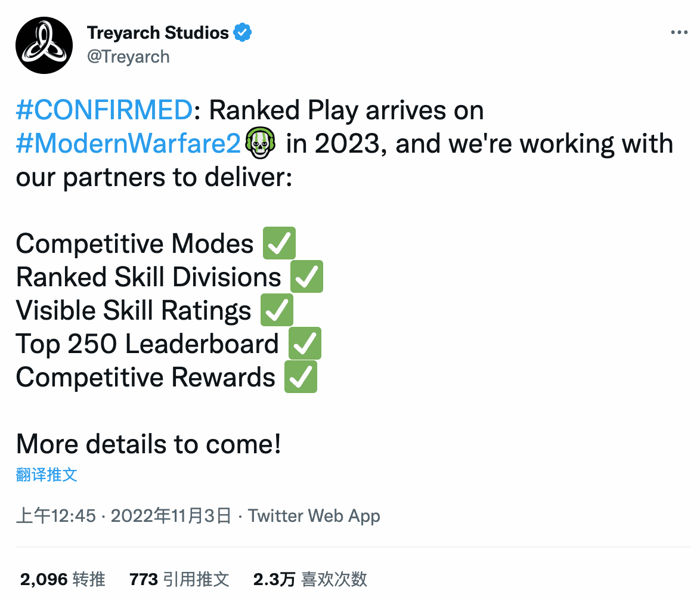700x600 pixels.
Task: Click the Twitter Web App source link
Action: click(x=314, y=516)
